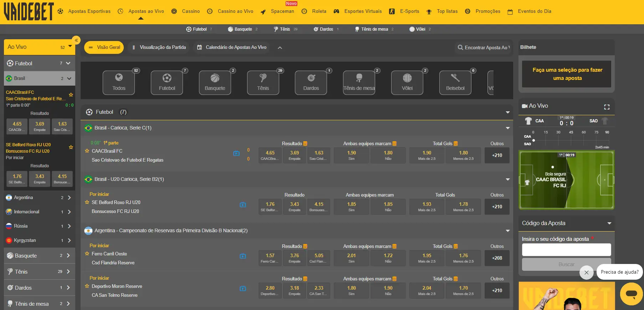Select the Vôlei filter tile
The width and height of the screenshot is (644, 310).
tap(407, 83)
